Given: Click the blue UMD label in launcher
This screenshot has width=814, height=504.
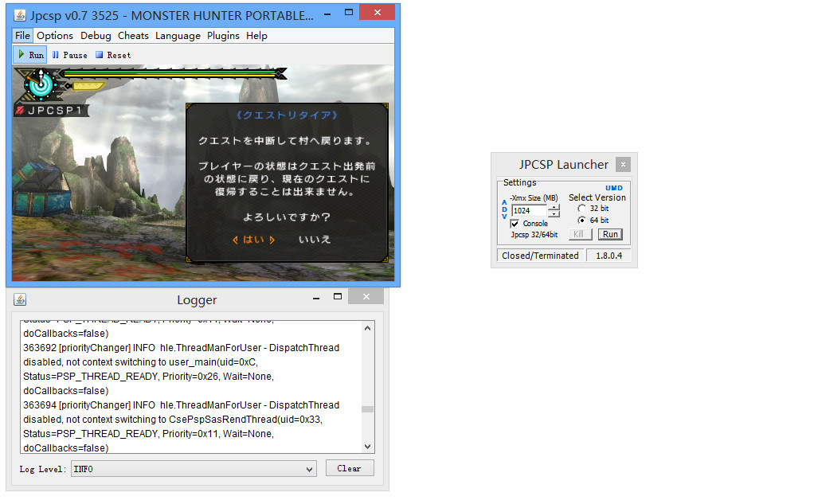Looking at the screenshot, I should click(x=613, y=188).
